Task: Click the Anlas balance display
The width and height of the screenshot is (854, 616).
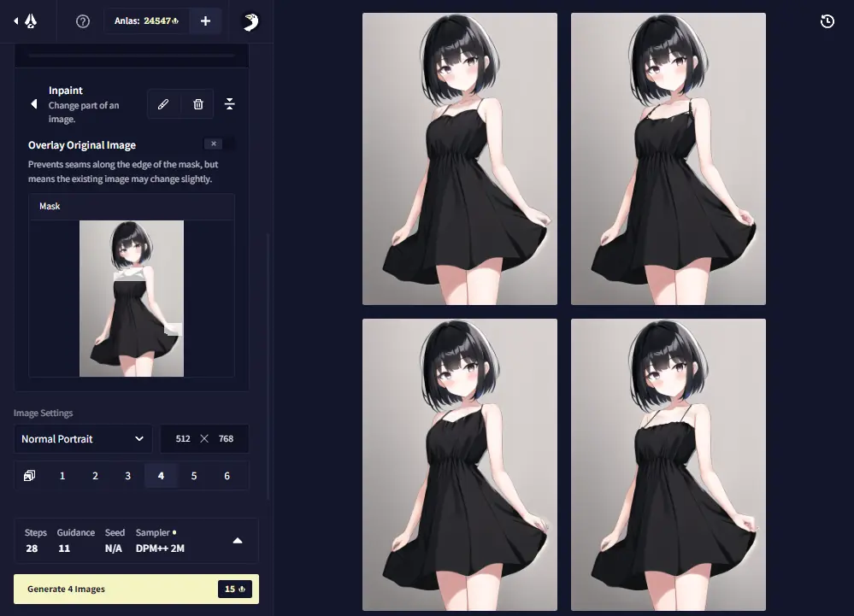Action: pos(146,21)
